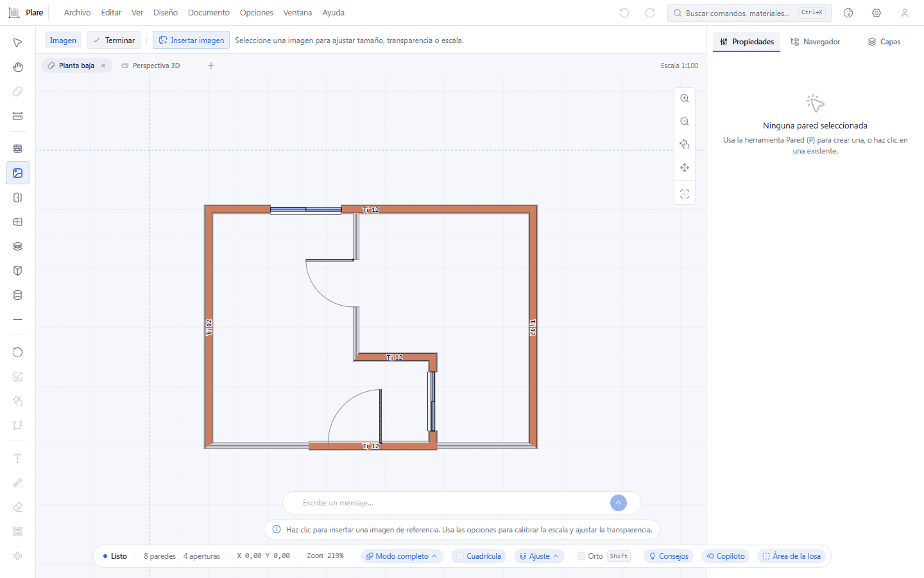Click the Insertar imagen button
The image size is (924, 578).
pos(191,40)
